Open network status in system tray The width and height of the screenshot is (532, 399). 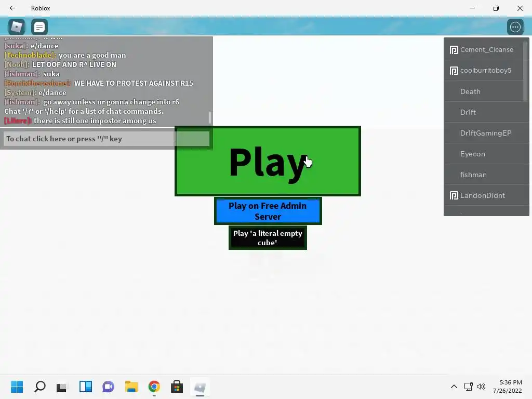(469, 387)
